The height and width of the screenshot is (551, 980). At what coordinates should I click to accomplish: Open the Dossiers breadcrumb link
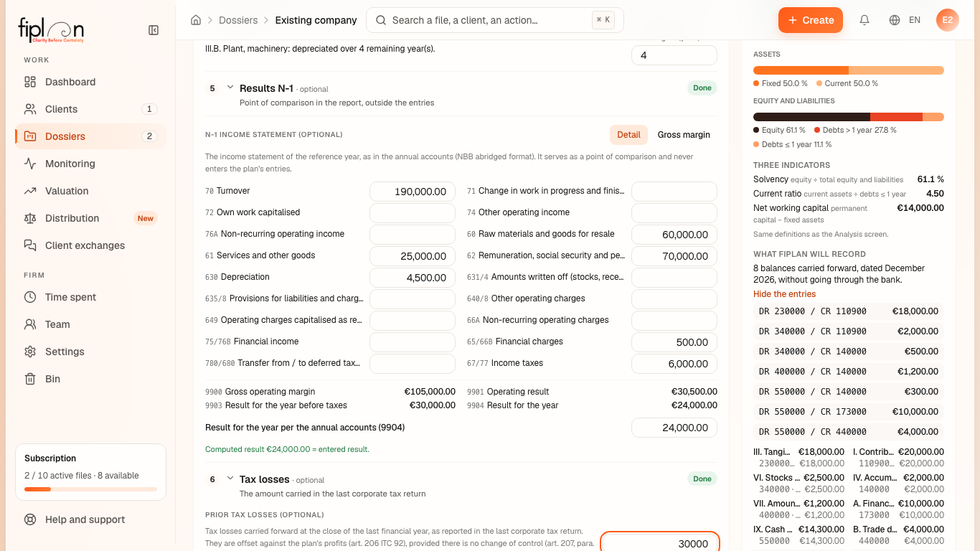tap(238, 20)
